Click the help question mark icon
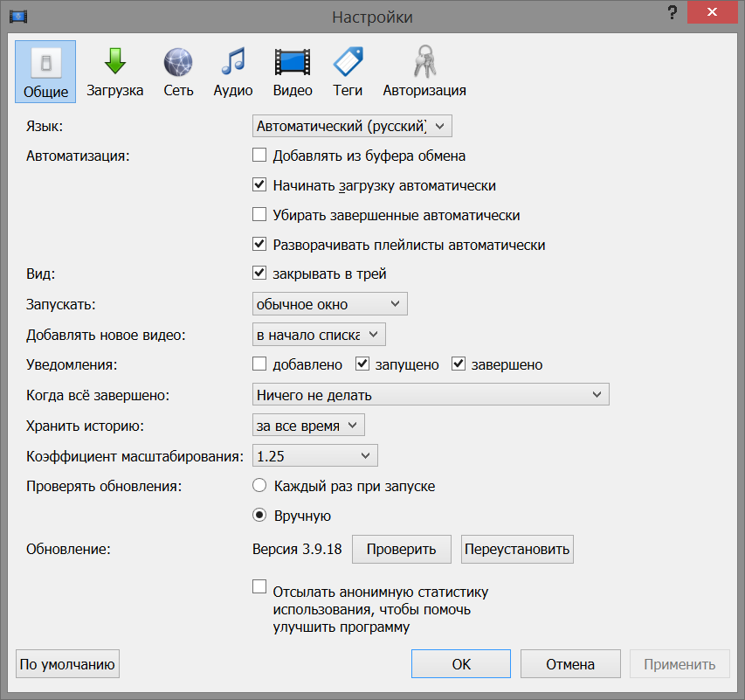Image resolution: width=745 pixels, height=700 pixels. [x=672, y=14]
